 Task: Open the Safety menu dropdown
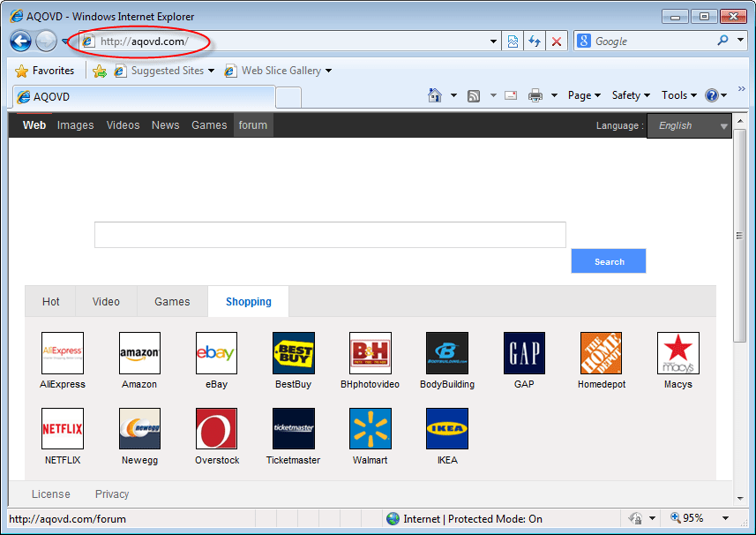pos(631,95)
